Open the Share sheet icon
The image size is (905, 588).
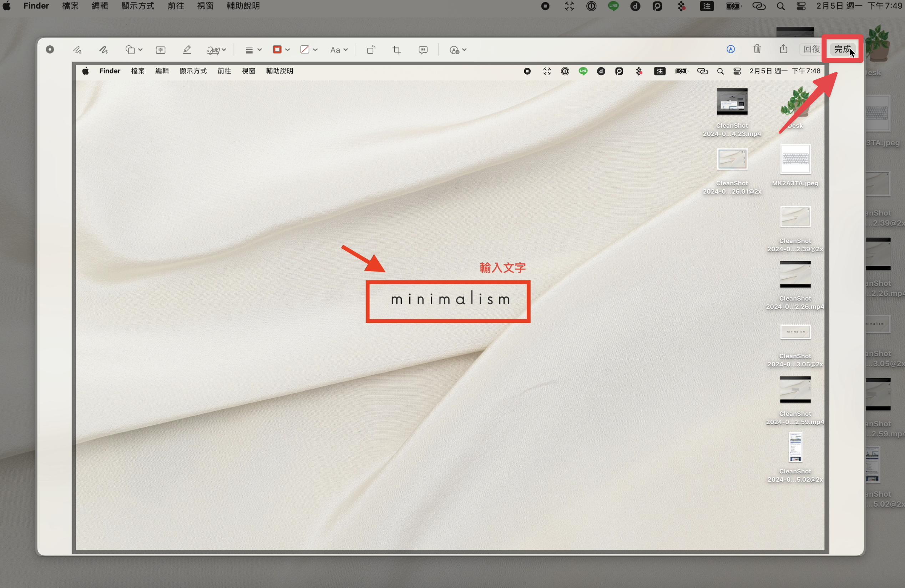pyautogui.click(x=783, y=49)
